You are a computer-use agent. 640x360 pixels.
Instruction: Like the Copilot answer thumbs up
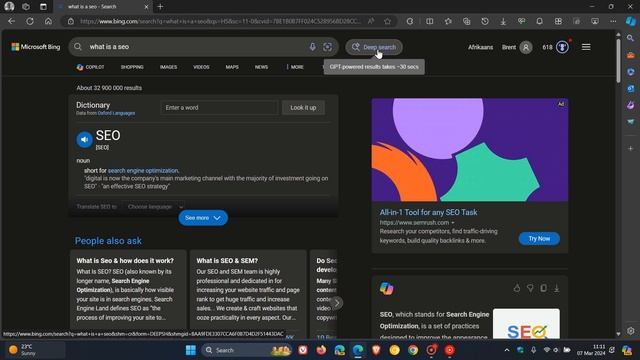[x=517, y=288]
